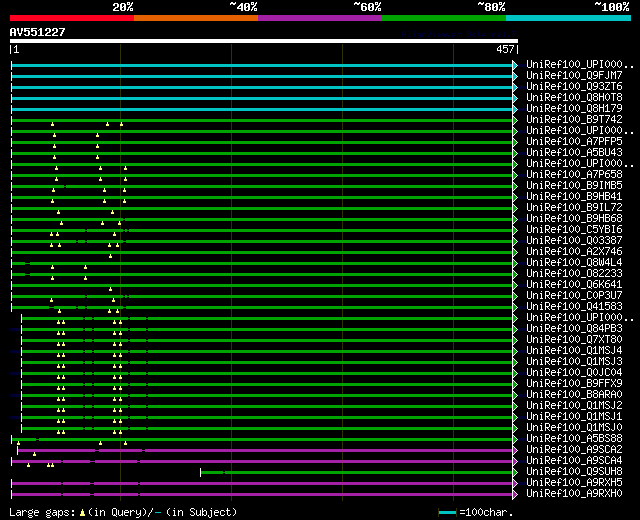Click the arrowhead ending the C5YBI6 alignment

[515, 230]
